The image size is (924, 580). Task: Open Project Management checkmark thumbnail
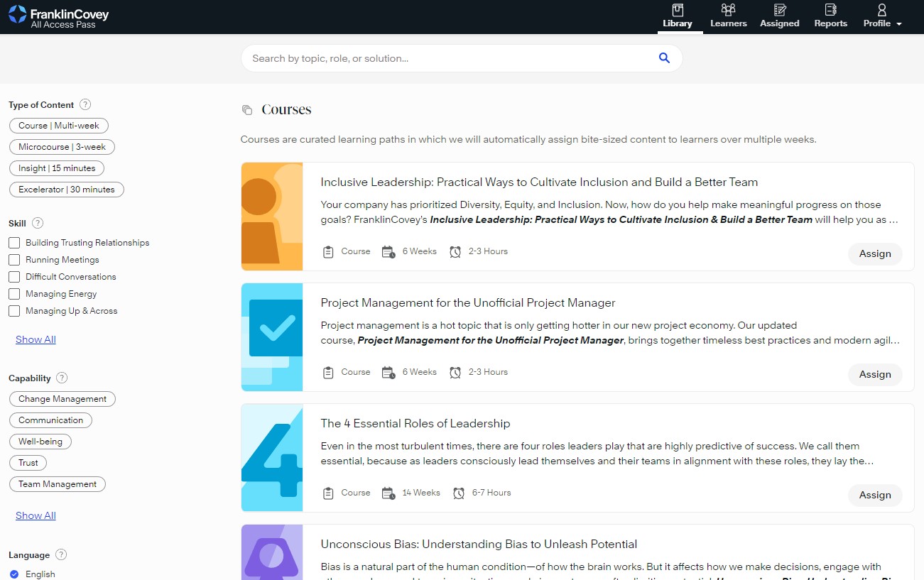point(272,337)
